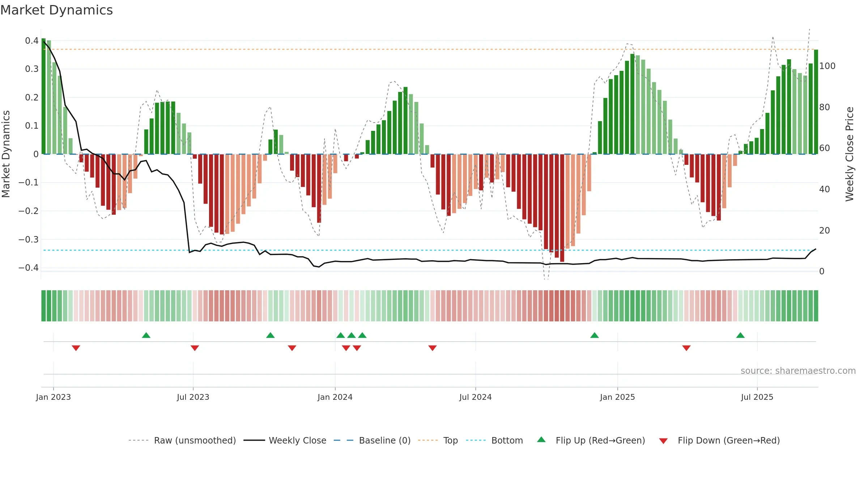
Task: Click the Jan 2024 x-axis label
Action: tap(335, 397)
